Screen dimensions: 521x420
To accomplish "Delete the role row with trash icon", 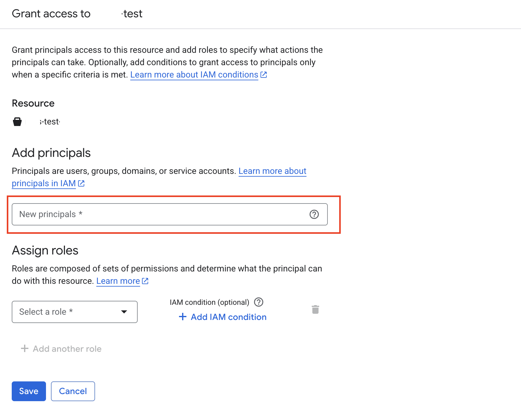I will point(315,309).
